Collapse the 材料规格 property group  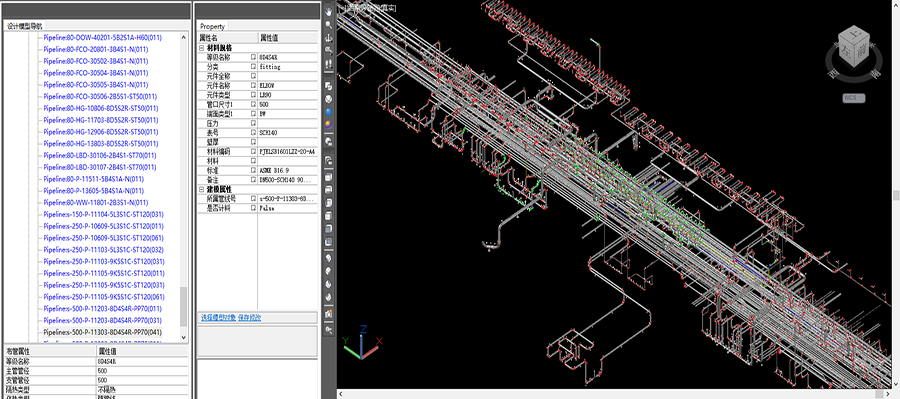[201, 48]
